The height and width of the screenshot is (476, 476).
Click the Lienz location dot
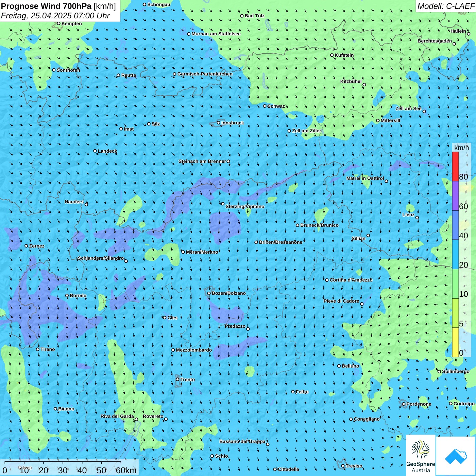pos(417,218)
